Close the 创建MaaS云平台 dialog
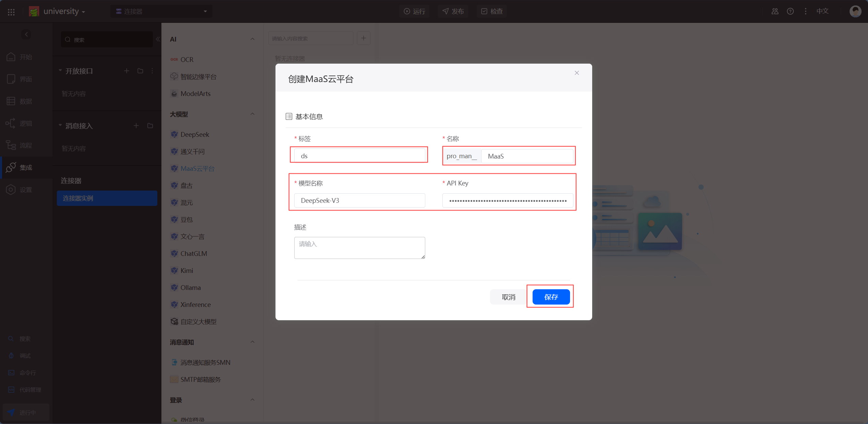Screen dimensions: 868x424 [x=577, y=73]
